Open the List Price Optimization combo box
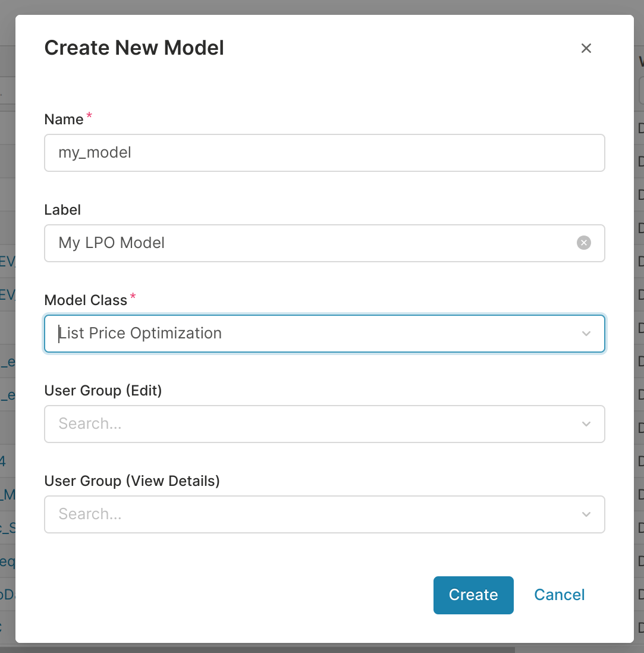The height and width of the screenshot is (653, 644). coord(309,334)
